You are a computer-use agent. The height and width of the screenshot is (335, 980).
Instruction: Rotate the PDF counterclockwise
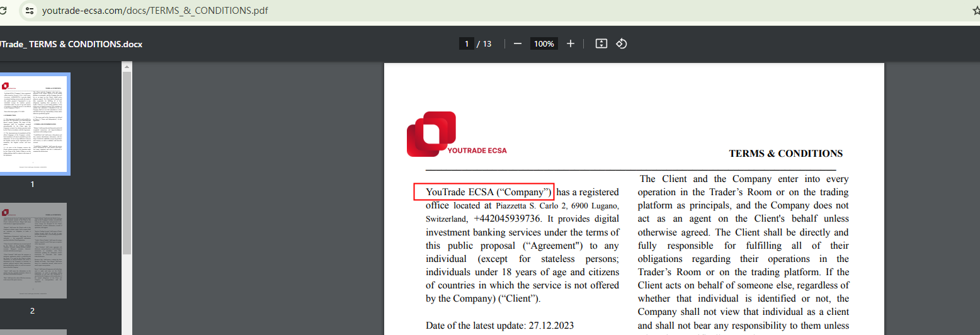coord(622,43)
